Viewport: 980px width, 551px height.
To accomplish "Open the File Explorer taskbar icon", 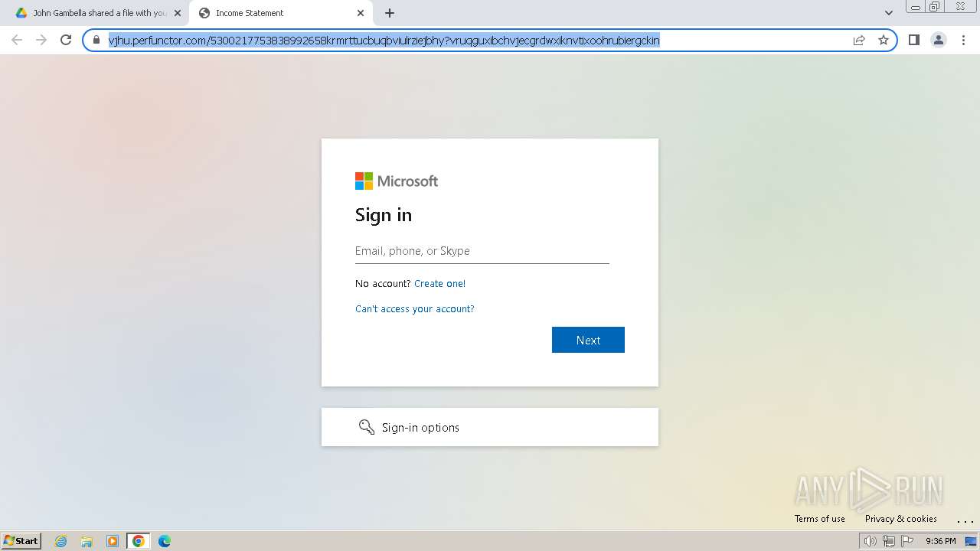I will pos(87,541).
